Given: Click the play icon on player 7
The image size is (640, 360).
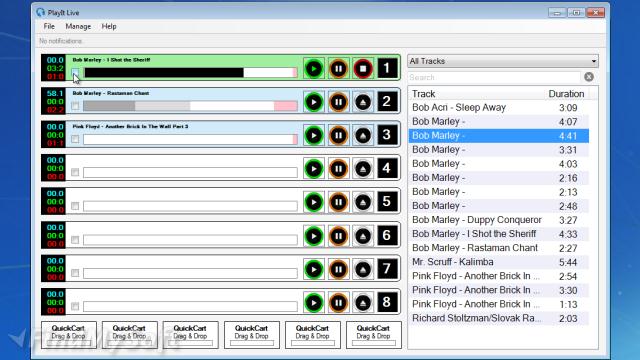Looking at the screenshot, I should pyautogui.click(x=313, y=269).
